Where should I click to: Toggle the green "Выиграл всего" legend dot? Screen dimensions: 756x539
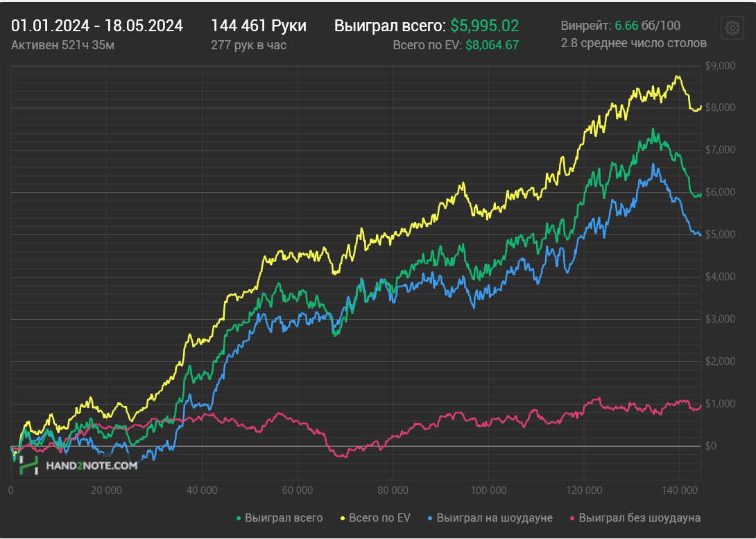(x=239, y=518)
